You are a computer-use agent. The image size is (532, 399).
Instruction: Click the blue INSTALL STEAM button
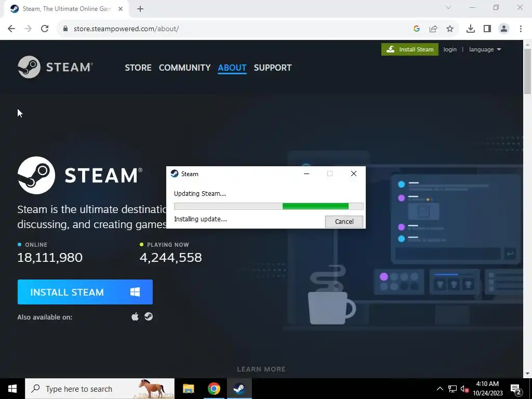(85, 292)
